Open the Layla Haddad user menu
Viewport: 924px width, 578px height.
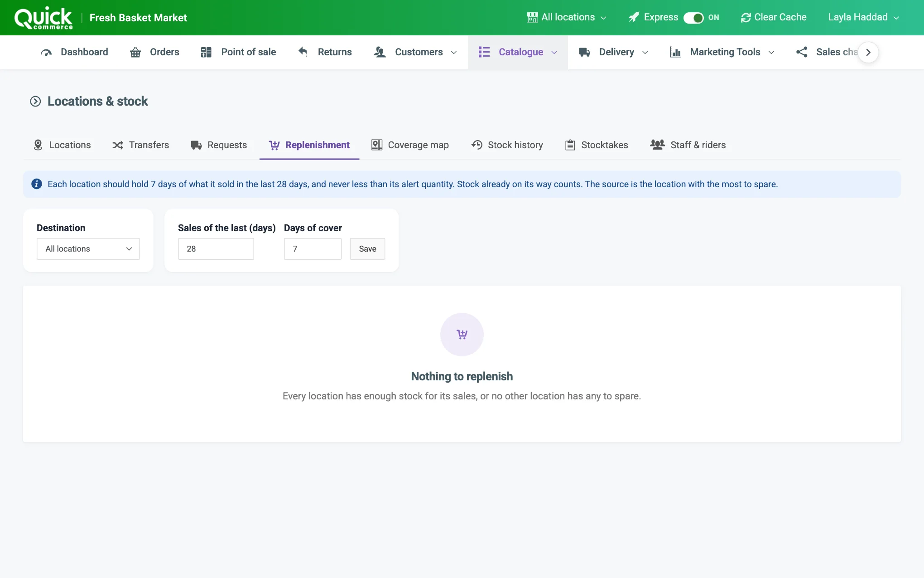(863, 17)
